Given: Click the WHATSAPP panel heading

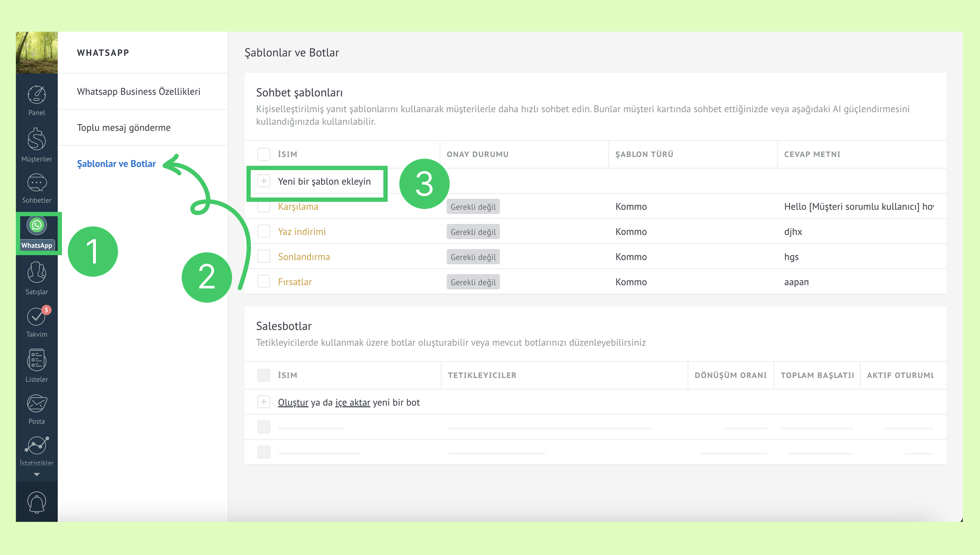Looking at the screenshot, I should pyautogui.click(x=103, y=53).
